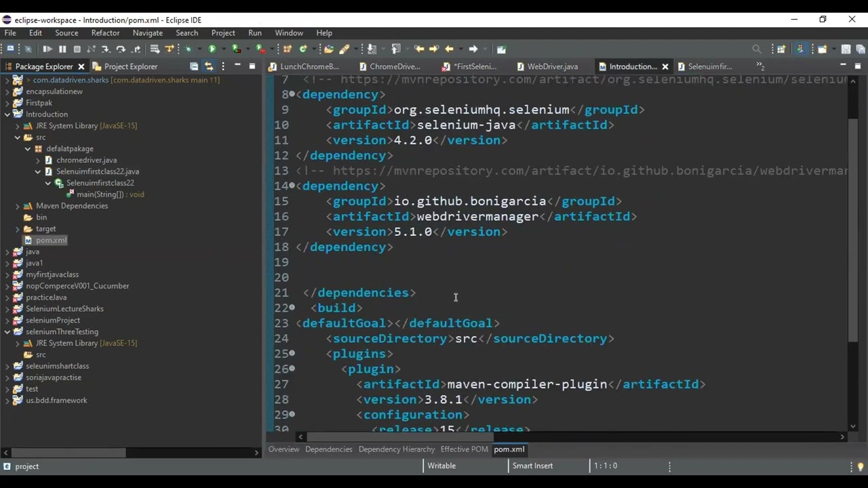The image size is (868, 488).
Task: Click the Open Type folder icon
Action: point(329,49)
